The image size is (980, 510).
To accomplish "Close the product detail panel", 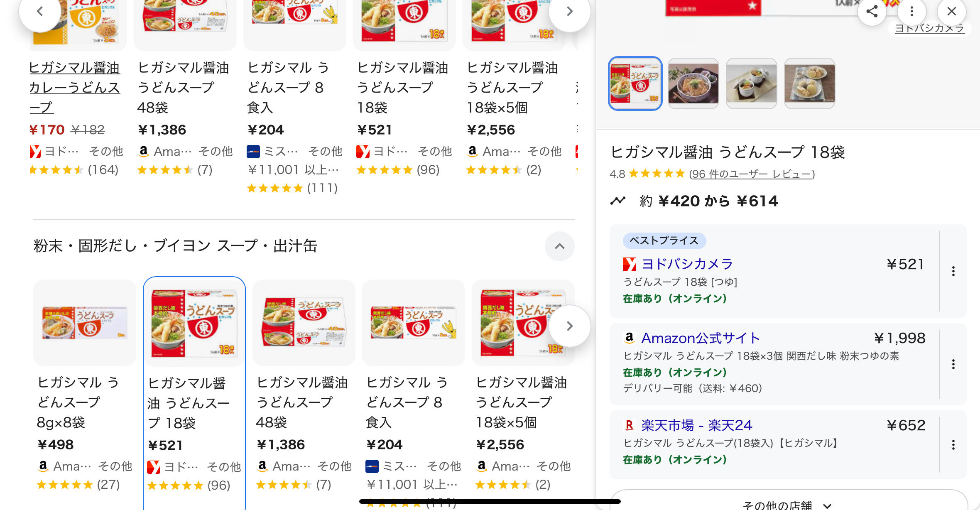I will point(951,11).
